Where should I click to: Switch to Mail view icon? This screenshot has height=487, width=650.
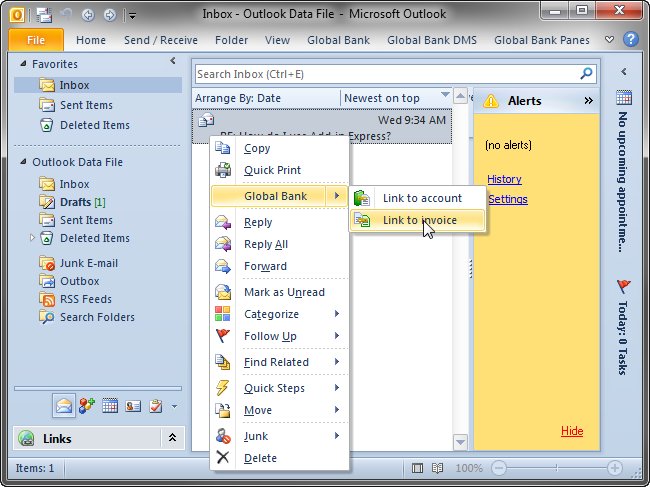64,406
